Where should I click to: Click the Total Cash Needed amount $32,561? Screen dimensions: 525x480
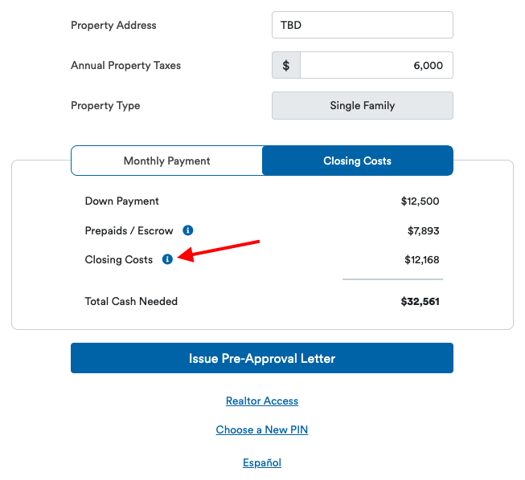click(420, 301)
